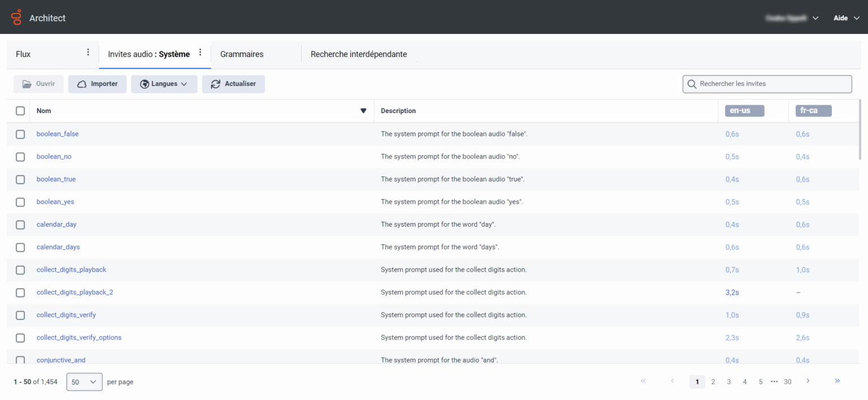Open the collect_digits_playback_2 prompt

click(75, 292)
